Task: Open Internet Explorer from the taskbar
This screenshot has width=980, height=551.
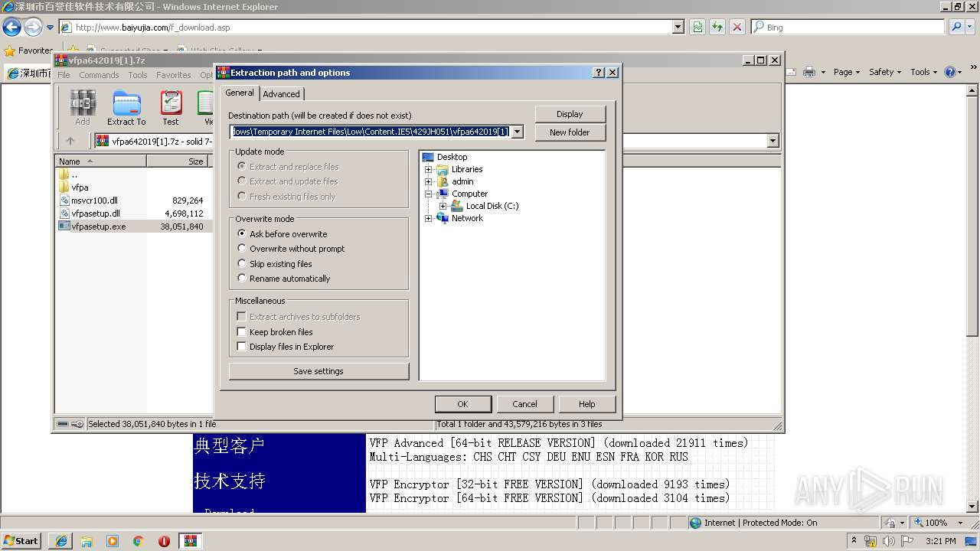Action: tap(61, 541)
